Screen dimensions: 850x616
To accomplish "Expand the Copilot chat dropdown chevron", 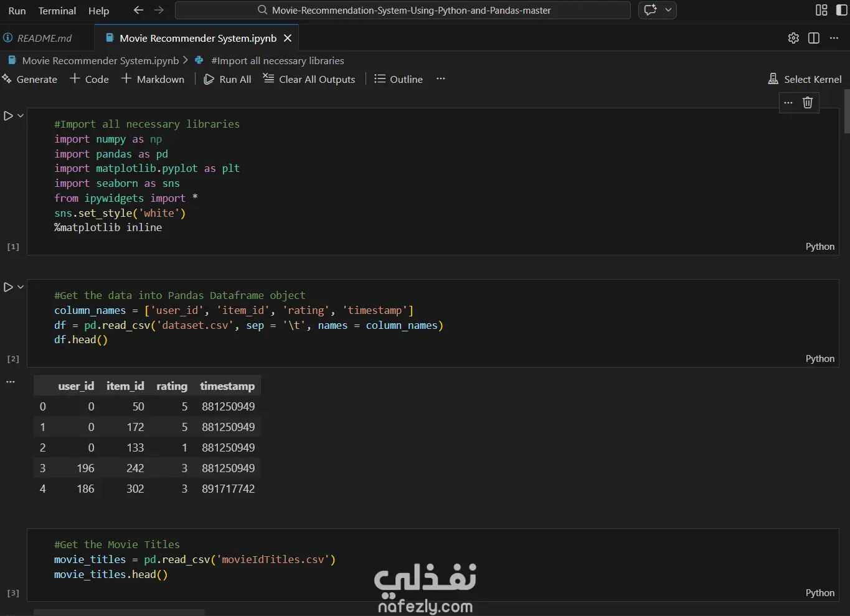I will point(668,10).
